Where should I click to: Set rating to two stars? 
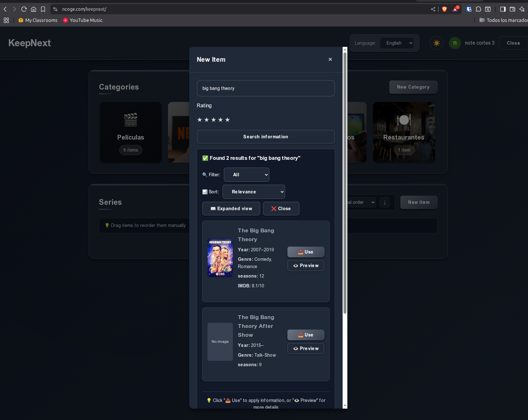[x=207, y=120]
